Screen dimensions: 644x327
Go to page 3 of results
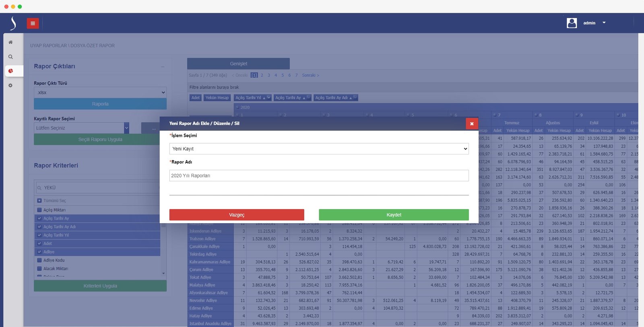[269, 75]
